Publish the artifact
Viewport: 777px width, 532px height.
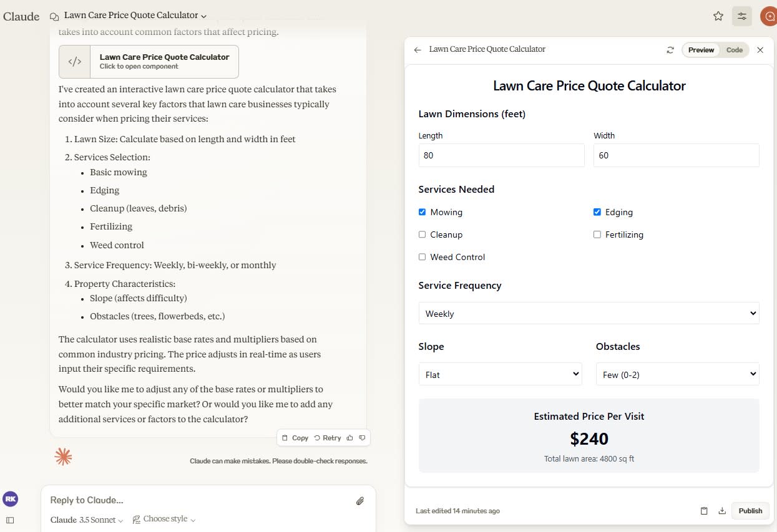click(750, 511)
